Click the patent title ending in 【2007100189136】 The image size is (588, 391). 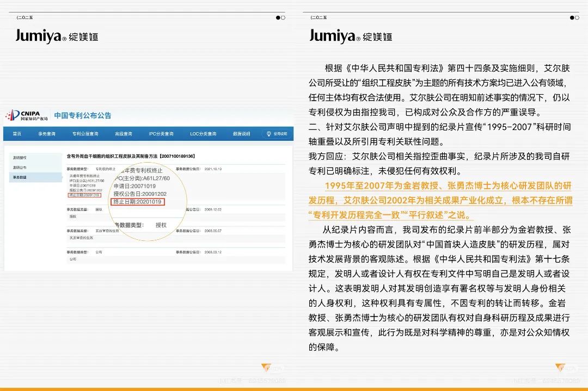pos(131,156)
